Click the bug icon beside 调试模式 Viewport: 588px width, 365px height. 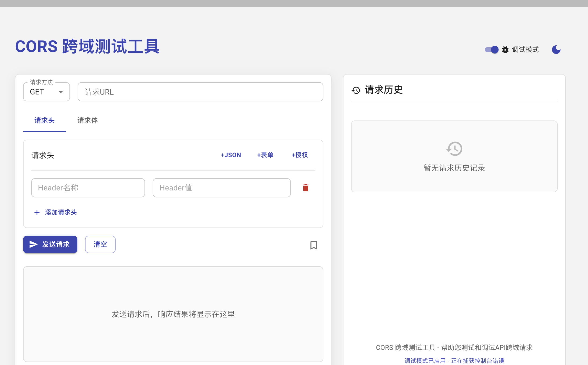pos(505,50)
